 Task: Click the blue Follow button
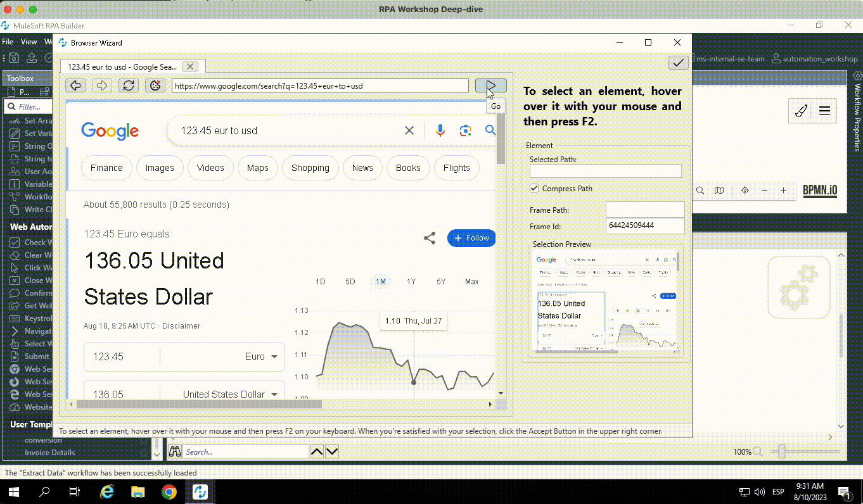click(x=471, y=238)
